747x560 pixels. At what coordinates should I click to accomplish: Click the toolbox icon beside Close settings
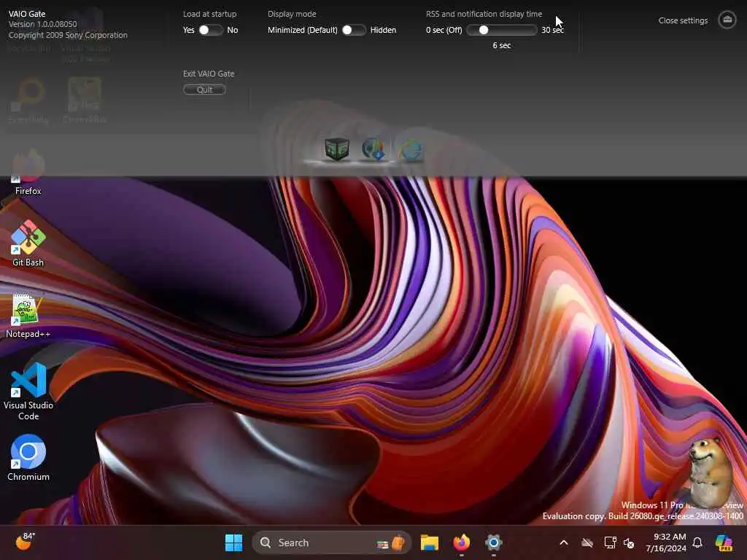pos(727,20)
